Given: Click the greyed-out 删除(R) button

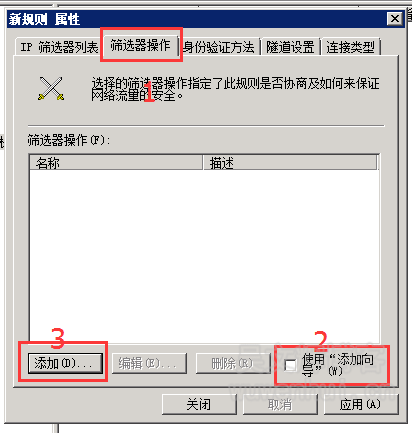Looking at the screenshot, I should pos(233,363).
